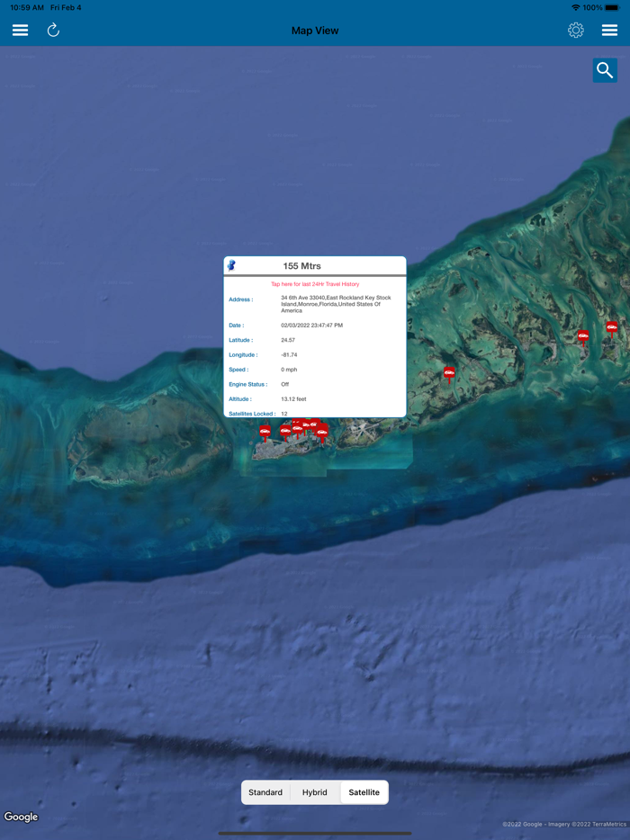The height and width of the screenshot is (840, 630).
Task: Tap the address '34 6th Ave 33040' text
Action: [x=337, y=304]
